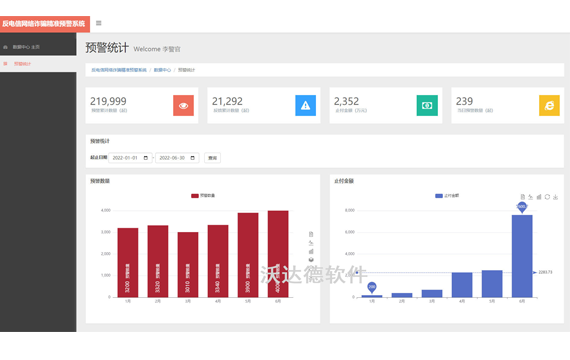Click the tallest blue June bar
Viewport: 570px width, 360px height.
click(x=522, y=256)
